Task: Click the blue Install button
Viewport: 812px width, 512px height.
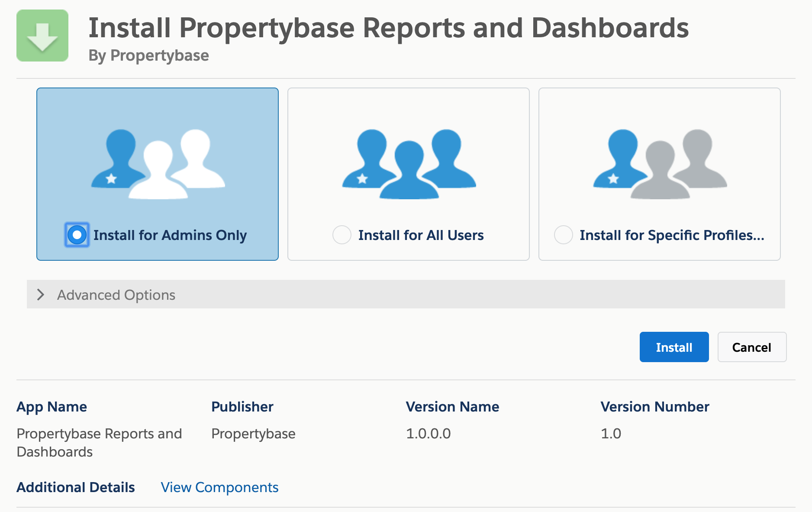Action: click(x=674, y=347)
